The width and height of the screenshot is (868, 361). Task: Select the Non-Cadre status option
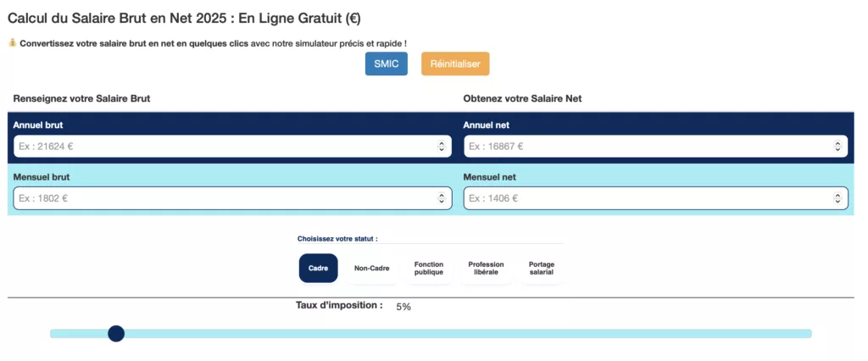point(372,268)
